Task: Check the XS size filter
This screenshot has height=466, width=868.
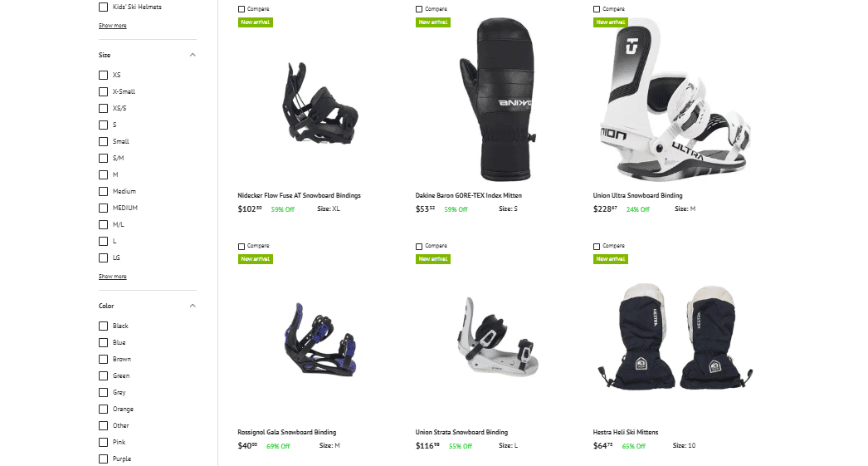Action: point(103,75)
